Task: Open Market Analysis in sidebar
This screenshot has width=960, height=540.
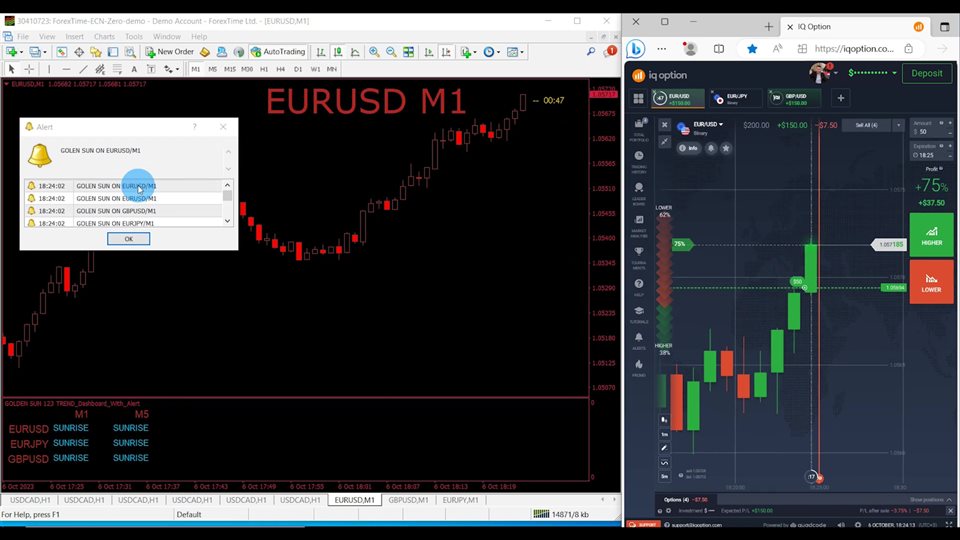Action: coord(639,227)
